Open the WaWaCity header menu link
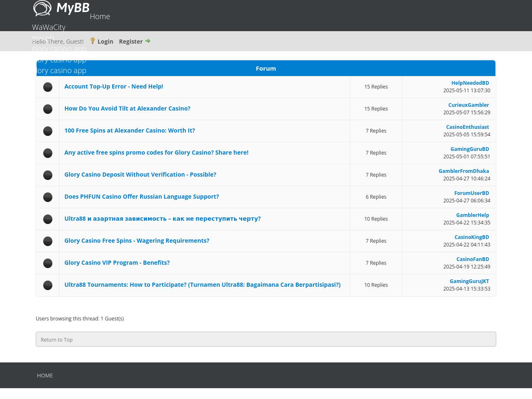532x399 pixels. point(49,27)
